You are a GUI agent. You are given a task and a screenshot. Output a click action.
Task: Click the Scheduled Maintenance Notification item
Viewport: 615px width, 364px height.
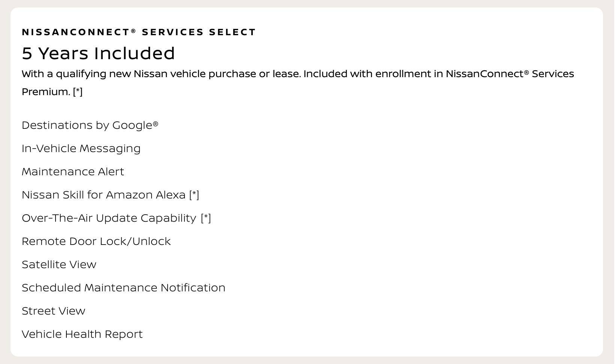point(123,288)
